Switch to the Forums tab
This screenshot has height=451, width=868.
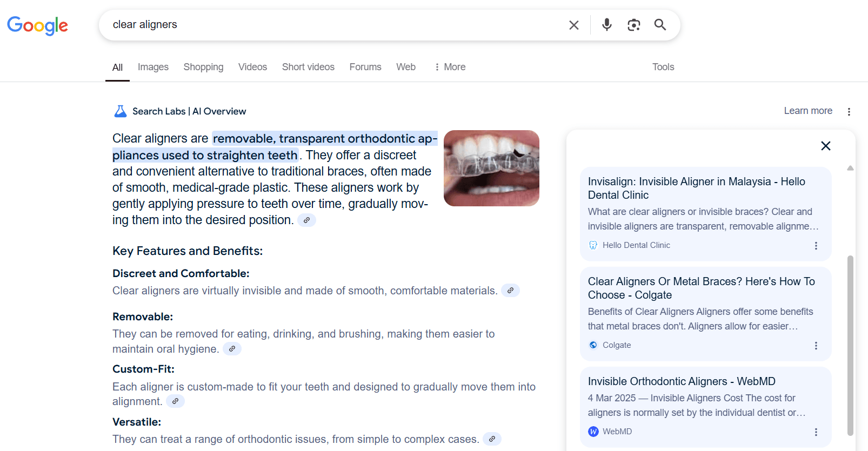[365, 67]
